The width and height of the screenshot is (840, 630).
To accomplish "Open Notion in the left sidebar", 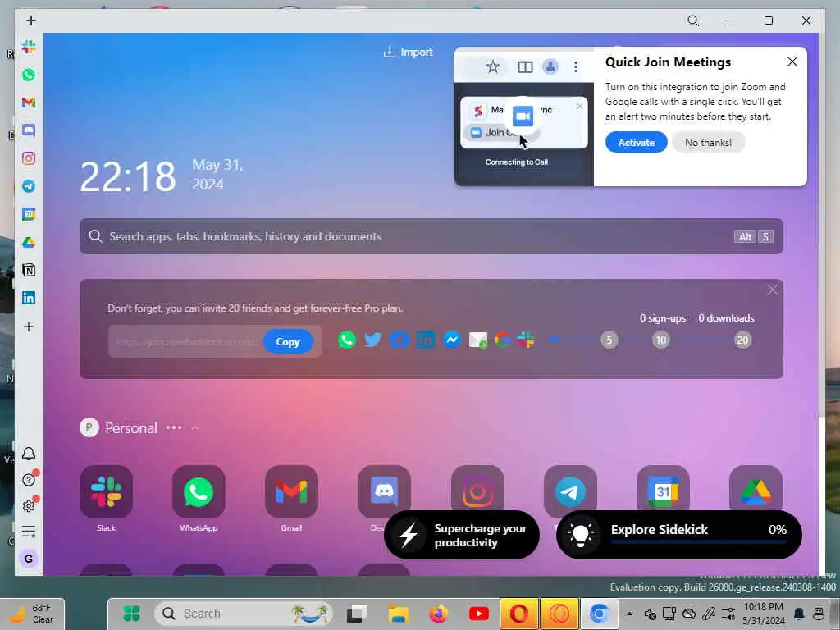I will pyautogui.click(x=29, y=270).
